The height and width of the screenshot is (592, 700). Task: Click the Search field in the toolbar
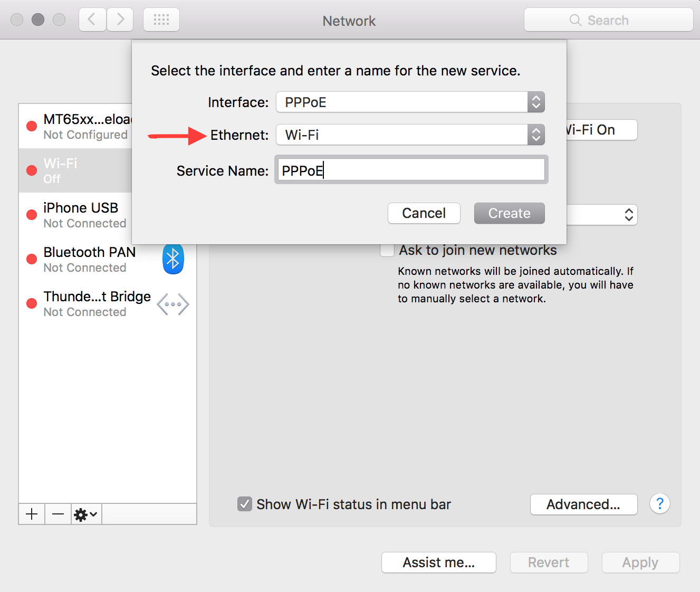coord(608,20)
